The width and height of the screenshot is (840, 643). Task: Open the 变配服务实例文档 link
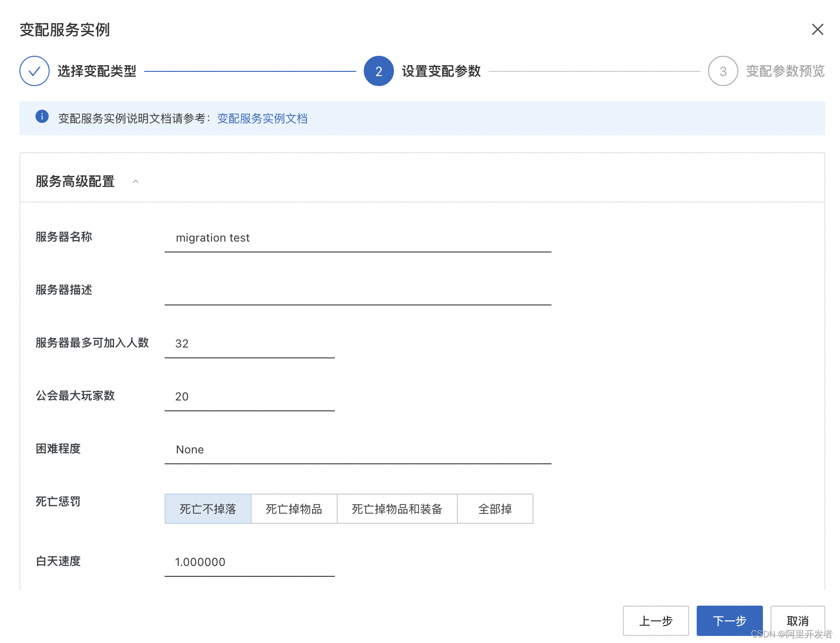262,118
